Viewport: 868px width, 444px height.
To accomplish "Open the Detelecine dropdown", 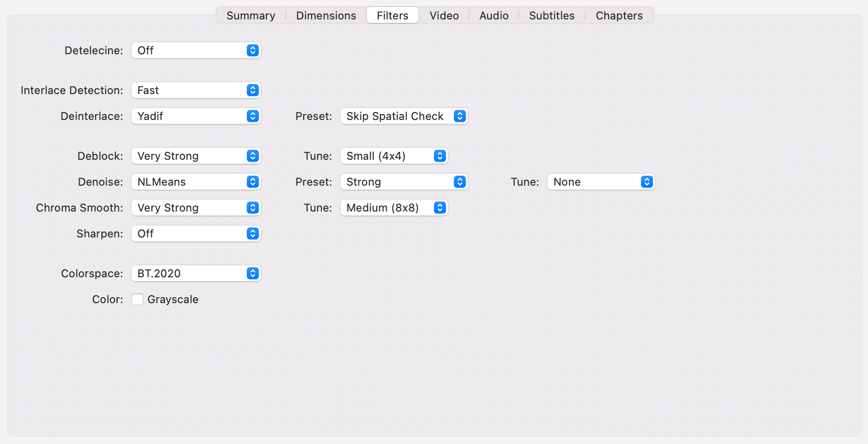I will tap(196, 50).
